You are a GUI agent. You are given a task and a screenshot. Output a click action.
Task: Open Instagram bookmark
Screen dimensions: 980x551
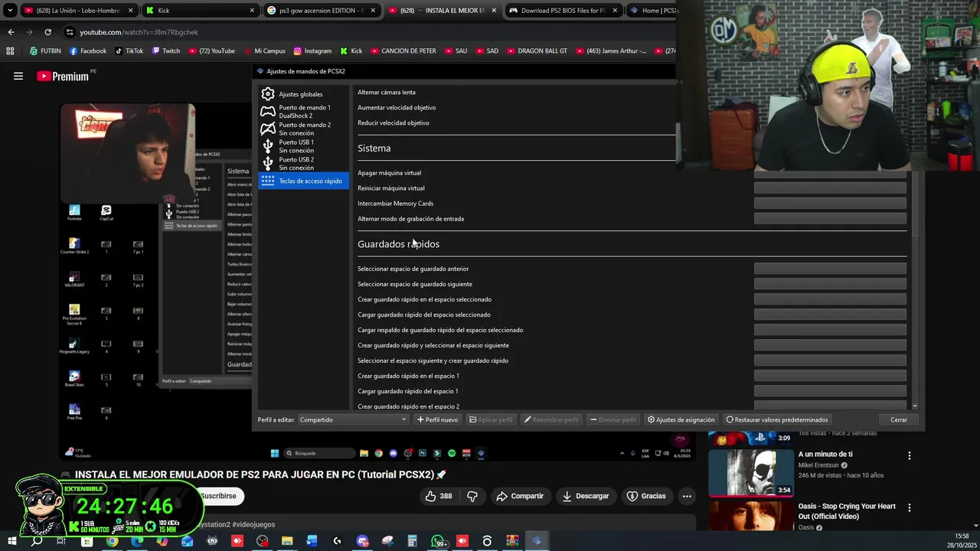[x=312, y=51]
